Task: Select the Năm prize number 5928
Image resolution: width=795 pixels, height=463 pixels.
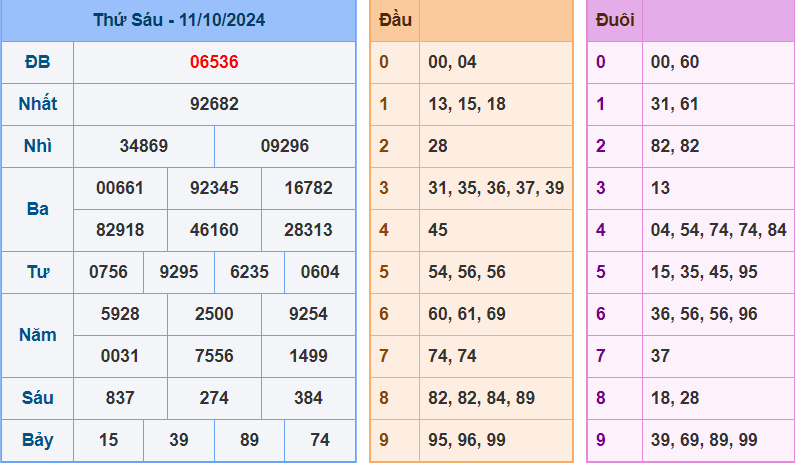Action: (x=120, y=314)
